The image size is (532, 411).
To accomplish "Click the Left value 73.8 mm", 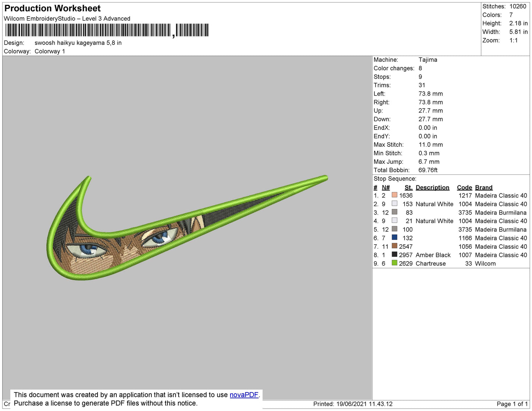I will click(x=431, y=93).
